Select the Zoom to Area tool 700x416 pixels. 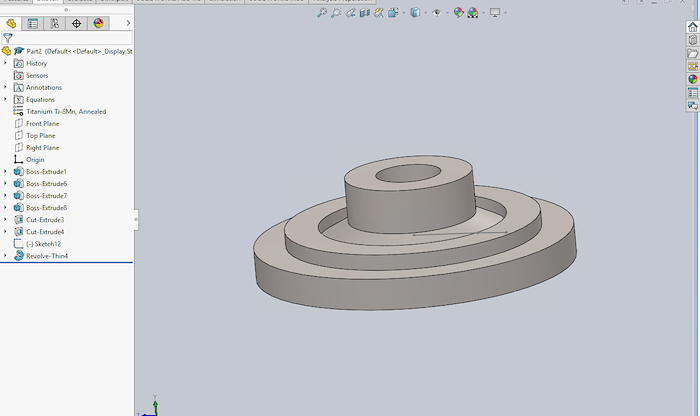[336, 13]
